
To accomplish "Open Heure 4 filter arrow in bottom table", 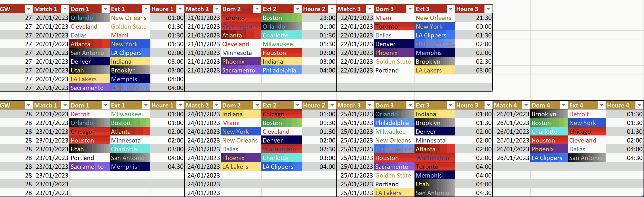I will click(639, 105).
